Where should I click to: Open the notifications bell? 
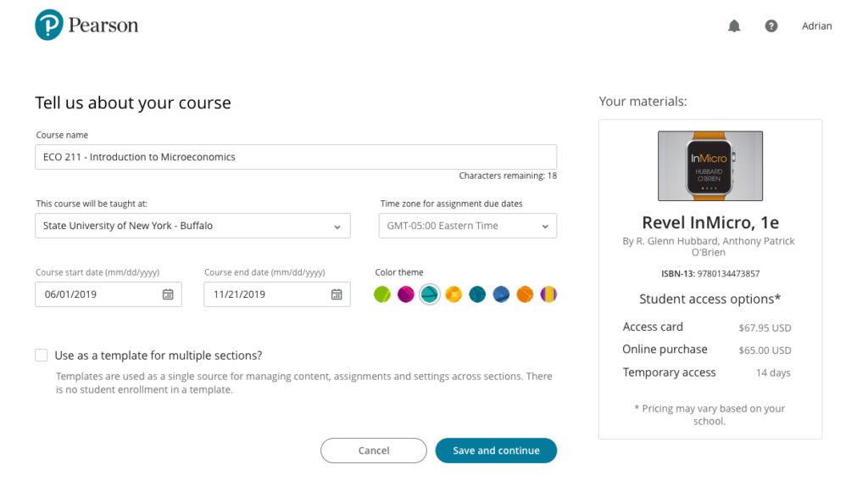coord(734,26)
